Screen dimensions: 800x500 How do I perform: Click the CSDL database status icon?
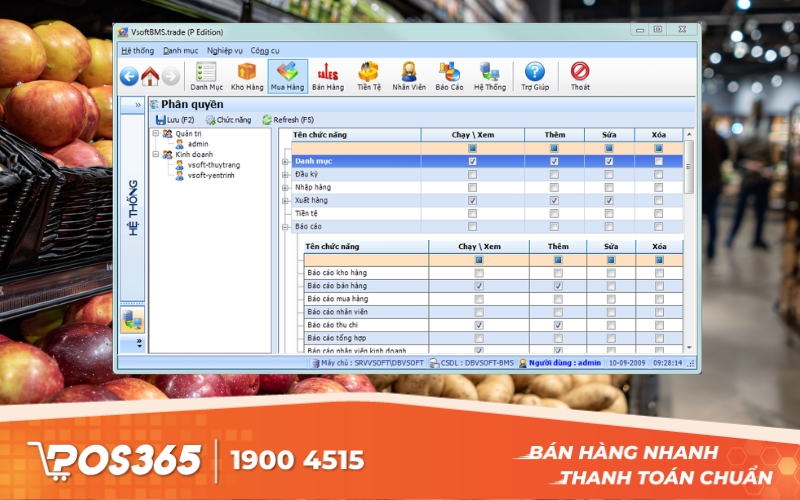(434, 363)
